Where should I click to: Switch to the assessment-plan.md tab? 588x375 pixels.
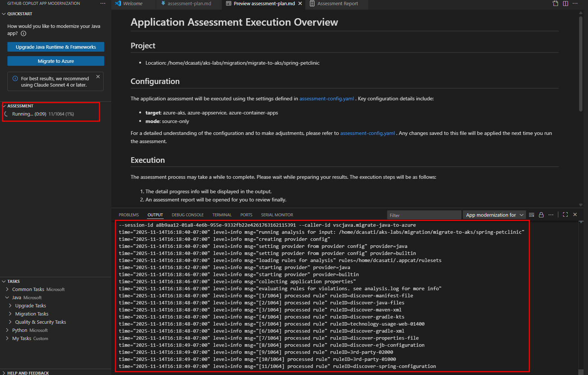click(189, 4)
